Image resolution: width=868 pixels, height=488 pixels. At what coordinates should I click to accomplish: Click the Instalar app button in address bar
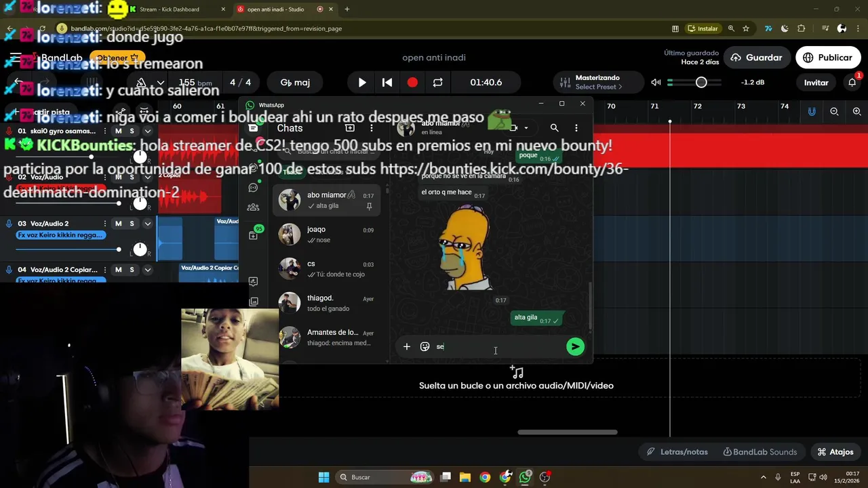pos(703,28)
